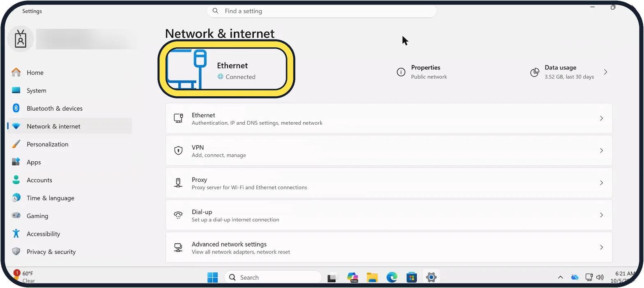The height and width of the screenshot is (288, 644).
Task: Click the user account avatar icon
Action: pos(20,39)
